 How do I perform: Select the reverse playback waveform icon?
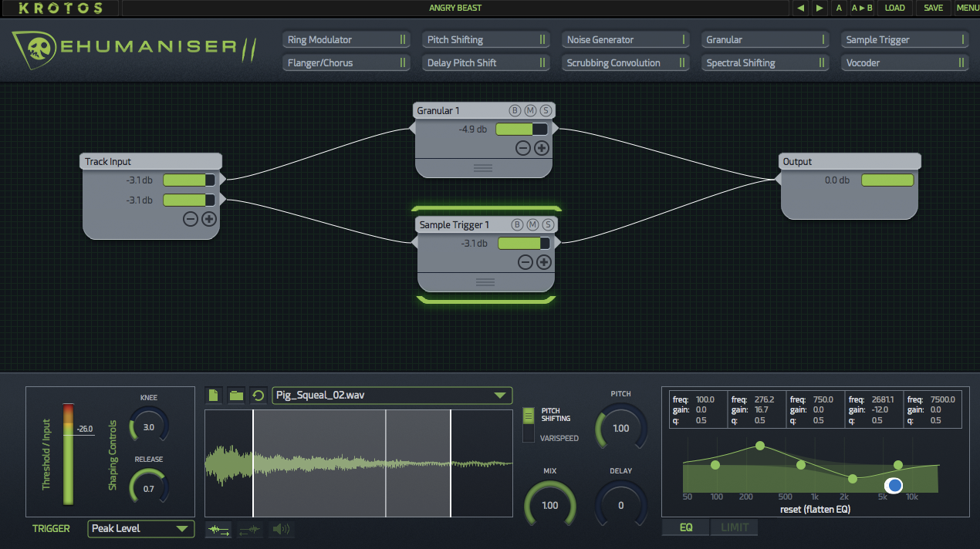coord(249,529)
